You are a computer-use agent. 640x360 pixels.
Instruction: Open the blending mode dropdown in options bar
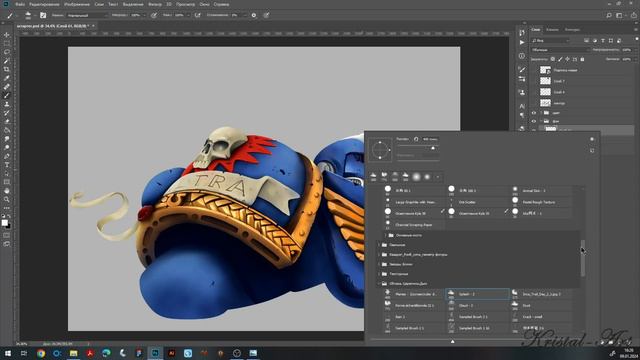click(x=87, y=16)
